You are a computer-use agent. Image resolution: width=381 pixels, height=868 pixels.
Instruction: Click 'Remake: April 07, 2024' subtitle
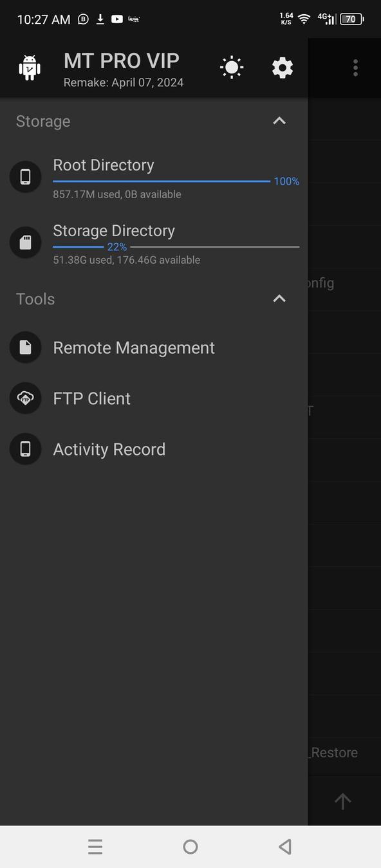click(x=124, y=82)
